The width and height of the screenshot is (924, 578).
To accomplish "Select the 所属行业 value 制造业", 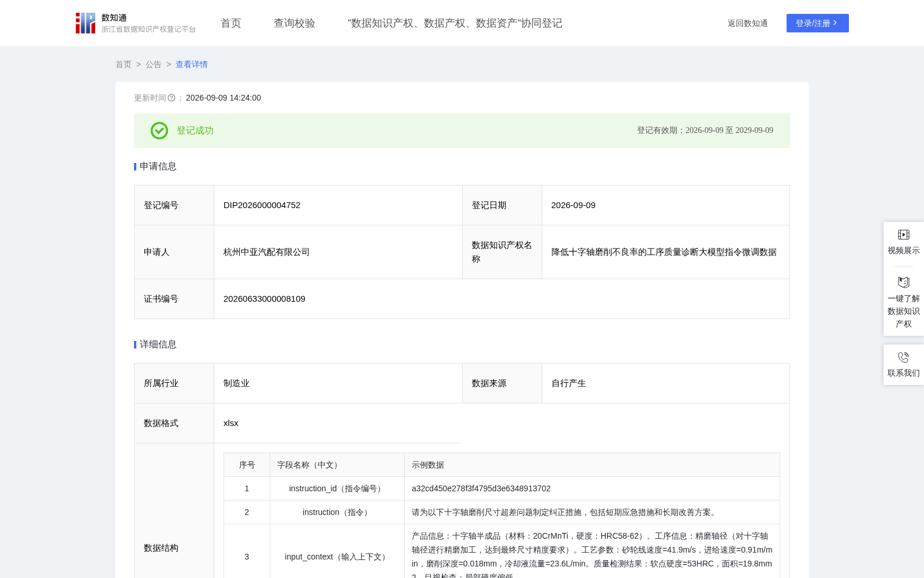I will coord(237,383).
